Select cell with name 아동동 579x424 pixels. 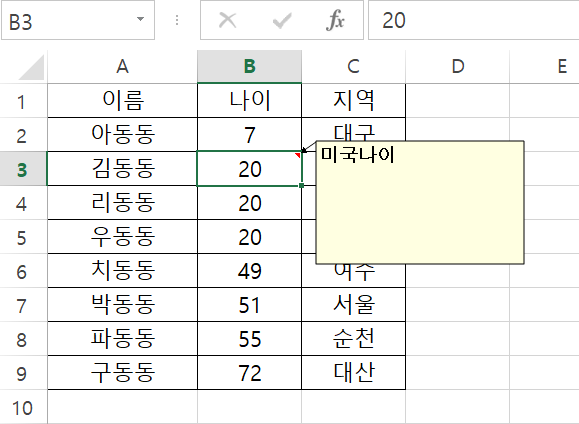point(123,135)
